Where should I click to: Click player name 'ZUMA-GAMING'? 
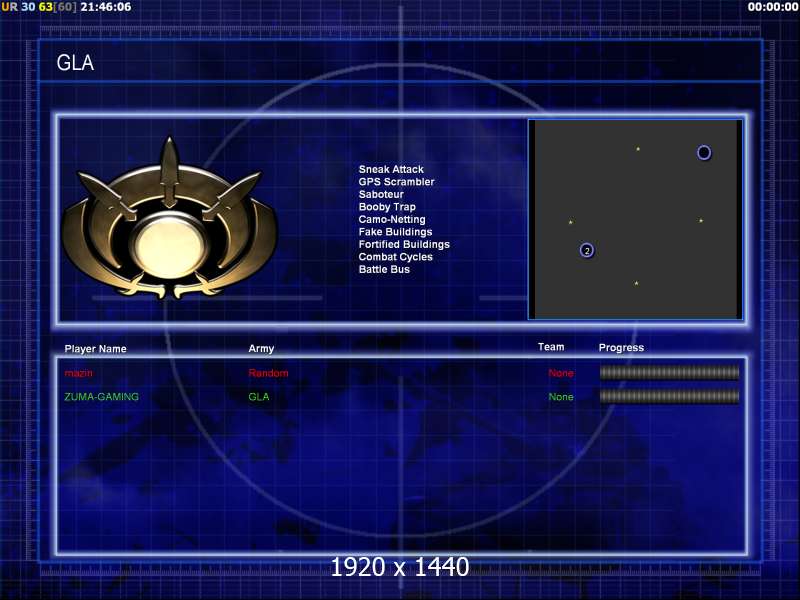[102, 396]
